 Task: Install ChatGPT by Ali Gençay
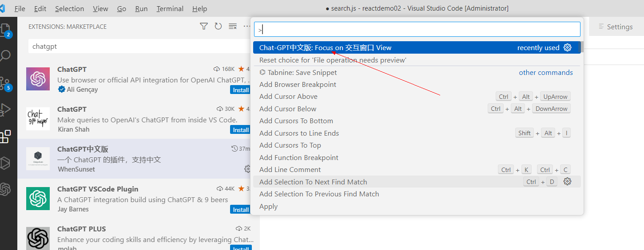pyautogui.click(x=241, y=90)
